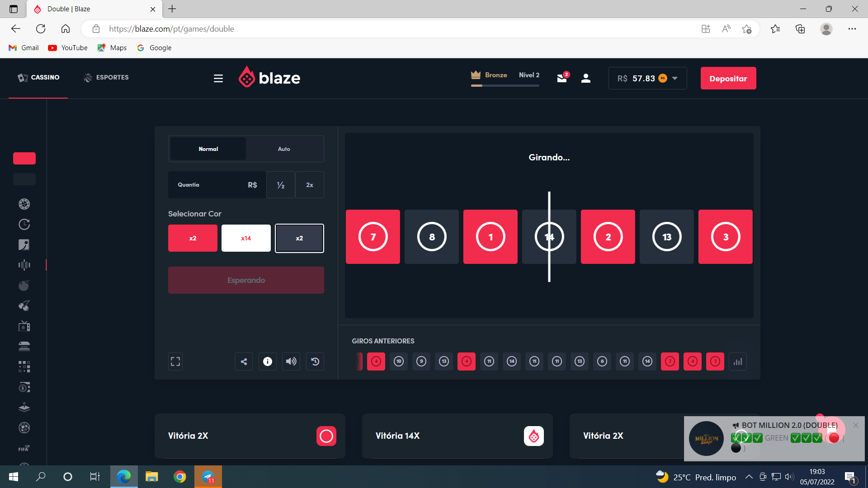The width and height of the screenshot is (868, 488).
Task: Open the CASSINO tab
Action: click(38, 78)
